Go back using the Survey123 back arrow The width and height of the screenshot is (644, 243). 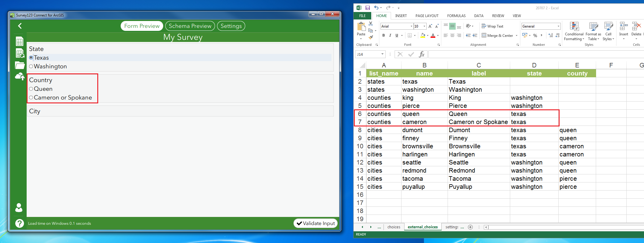[20, 26]
